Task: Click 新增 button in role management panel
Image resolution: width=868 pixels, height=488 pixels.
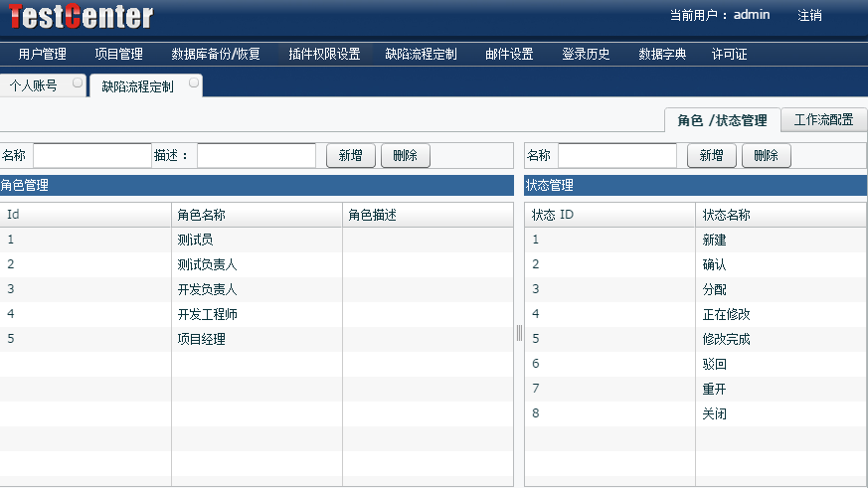Action: coord(350,155)
